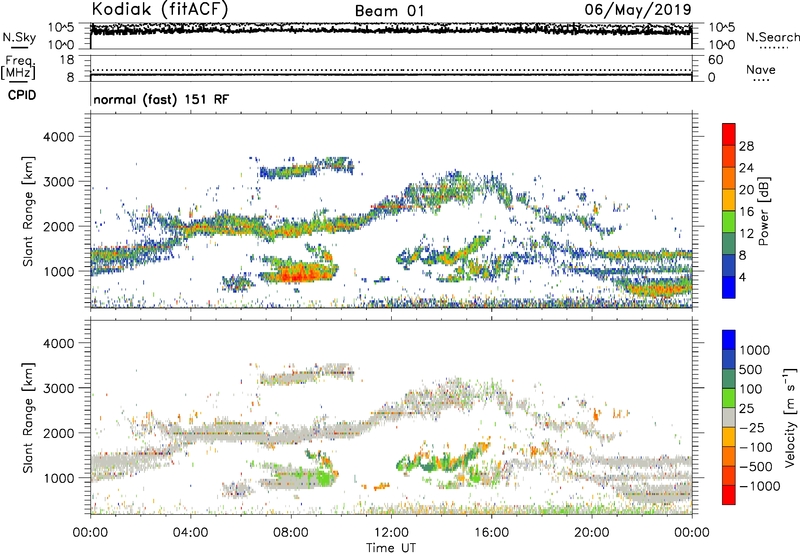Screen dimensions: 800x554
Task: Select "Slant Range [km]" label of velocity panel
Action: 28,418
